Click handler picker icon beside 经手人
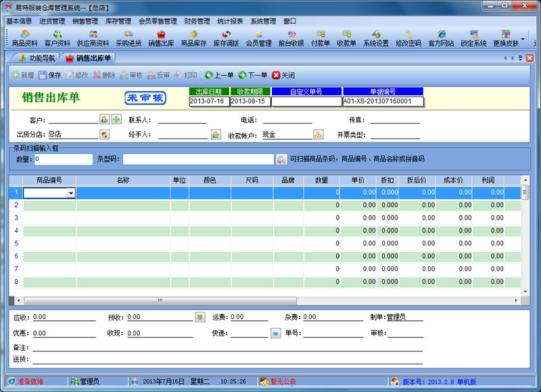The height and width of the screenshot is (392, 541). coord(216,134)
